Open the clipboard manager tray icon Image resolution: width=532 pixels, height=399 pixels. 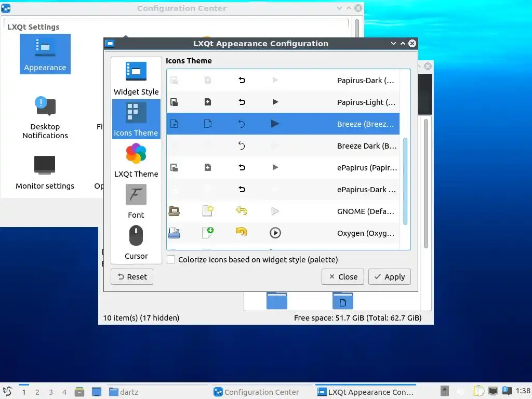(x=478, y=391)
